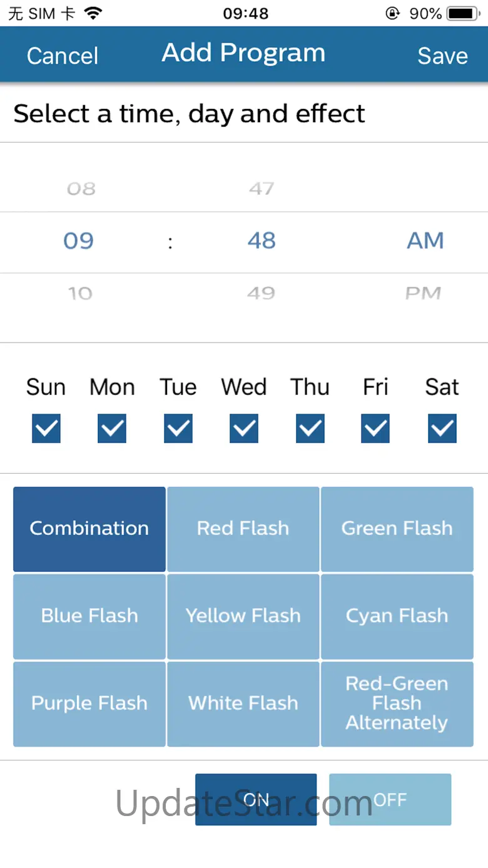Select hour 08 in time picker

(81, 188)
